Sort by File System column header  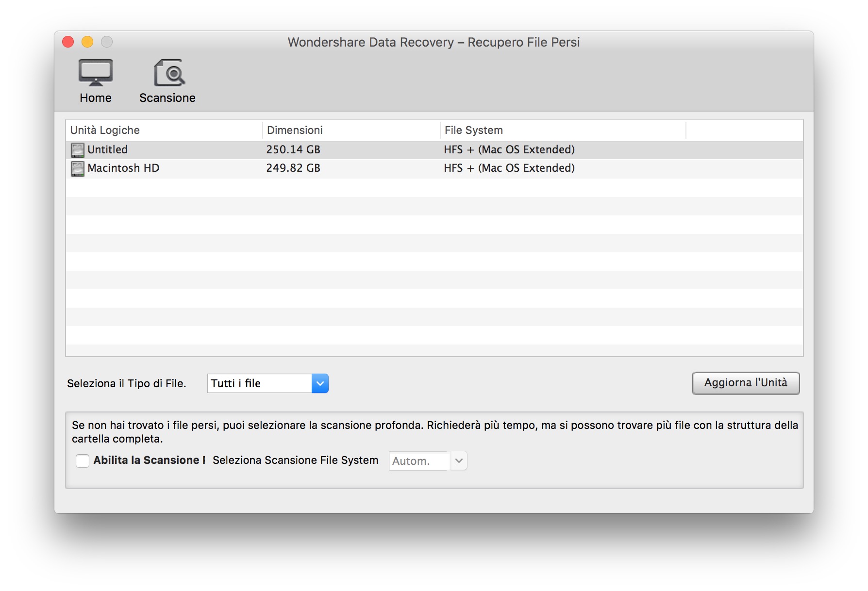[x=563, y=130]
